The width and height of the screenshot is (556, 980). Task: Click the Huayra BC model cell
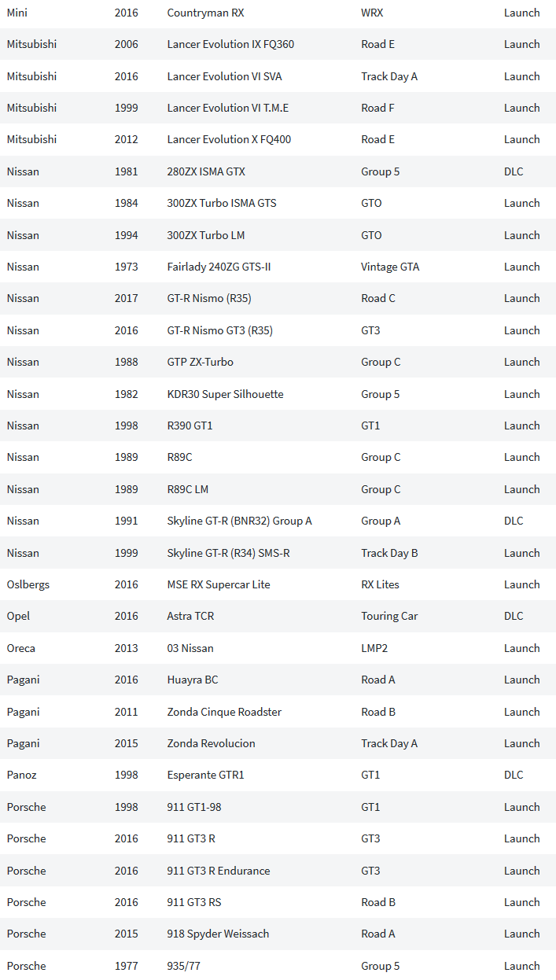tap(193, 680)
